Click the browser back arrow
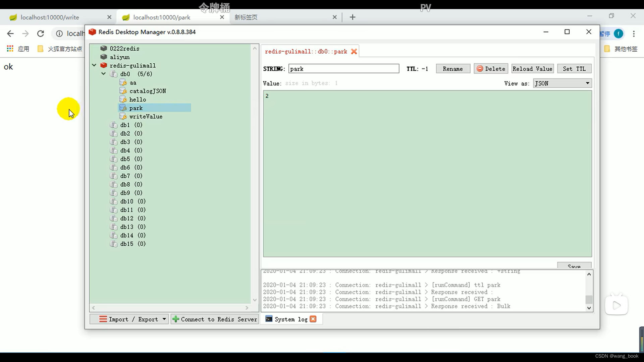This screenshot has height=362, width=644. coord(10,34)
